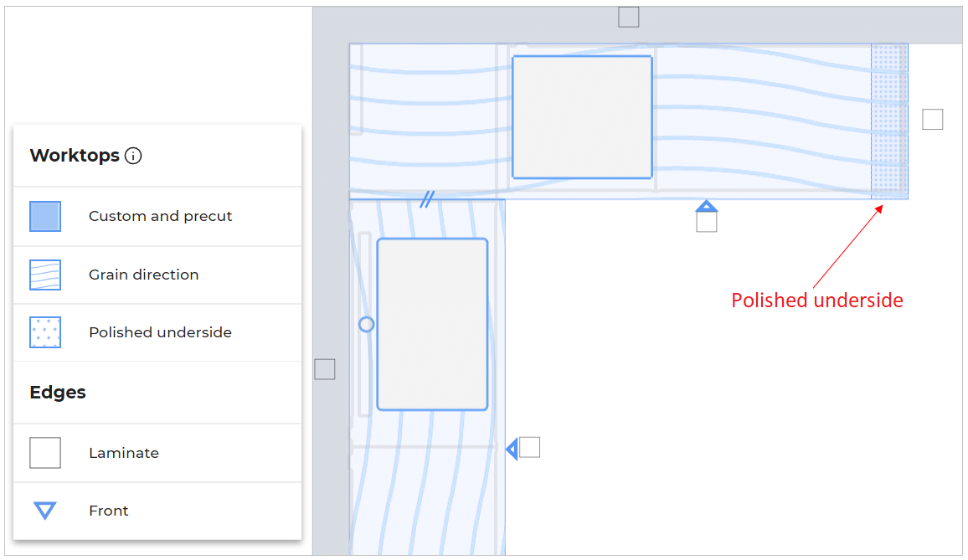Click the Polished underside dotted legend icon
Viewport: 968px width, 560px height.
[x=45, y=332]
